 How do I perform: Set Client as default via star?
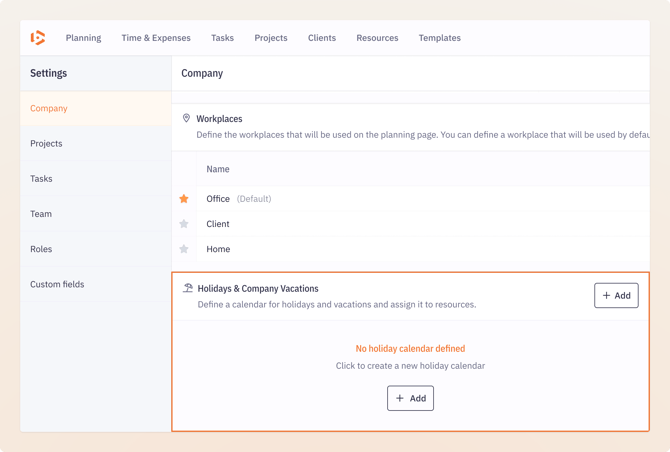click(184, 224)
